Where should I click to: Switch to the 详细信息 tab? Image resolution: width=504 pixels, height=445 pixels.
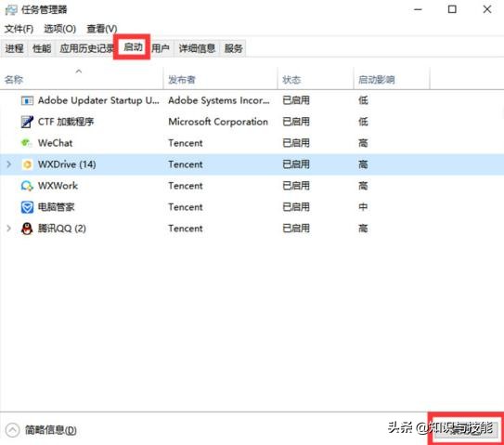197,48
